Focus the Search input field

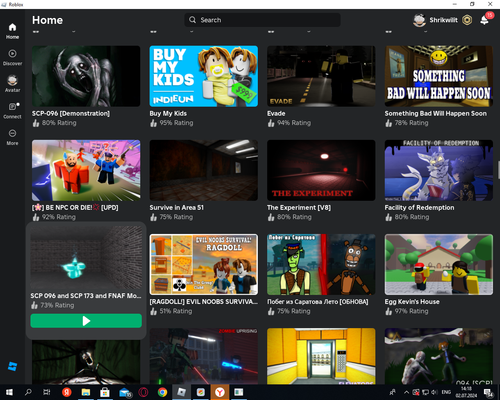[x=262, y=20]
